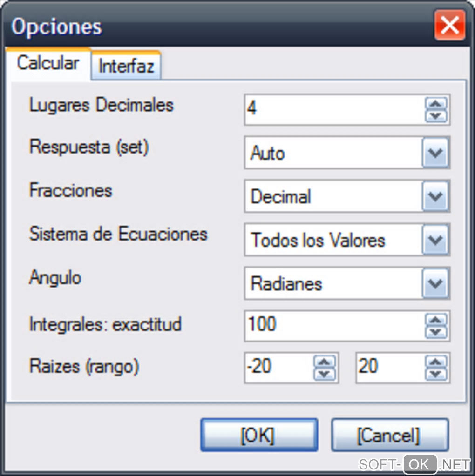Decrease Integrales exactitud with down arrow
This screenshot has width=475, height=476.
coord(436,332)
